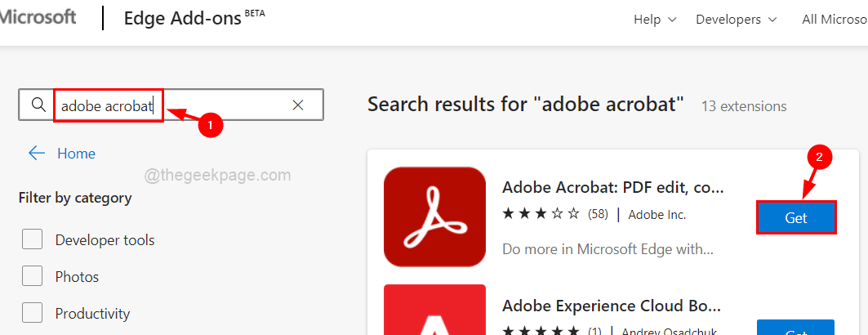Clear search text with X icon
This screenshot has height=335, width=868.
click(298, 105)
